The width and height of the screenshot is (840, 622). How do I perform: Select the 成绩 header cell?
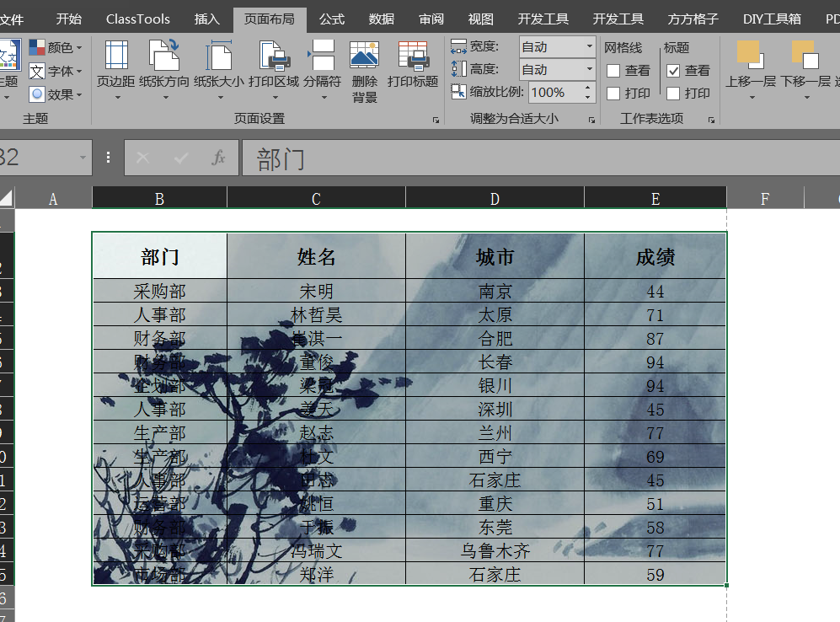click(655, 256)
